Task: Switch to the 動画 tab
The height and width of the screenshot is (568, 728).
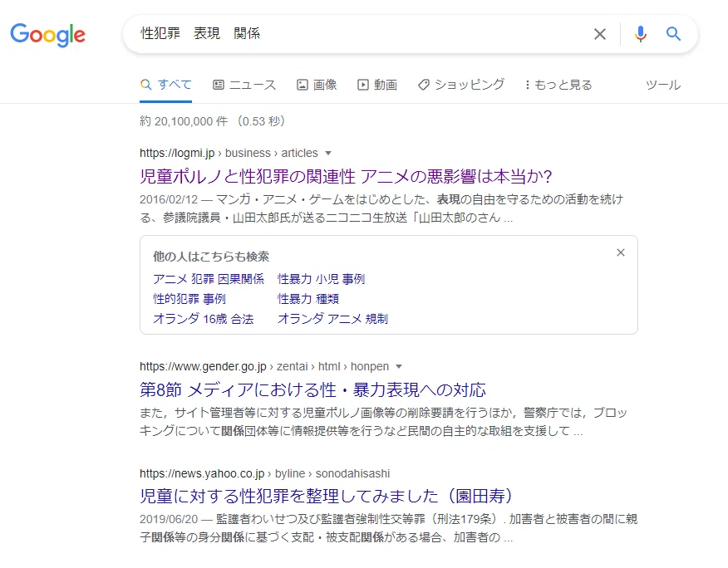Action: 377,85
